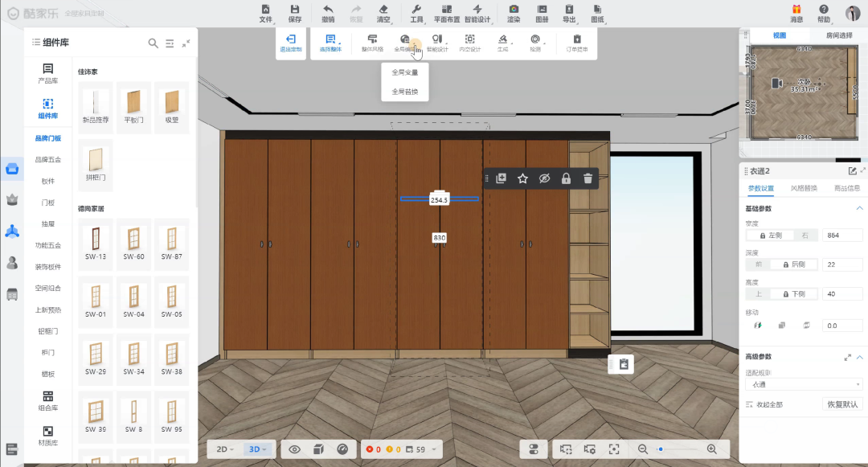This screenshot has width=868, height=467.
Task: Choose 全局替换 menu entry
Action: pyautogui.click(x=404, y=92)
